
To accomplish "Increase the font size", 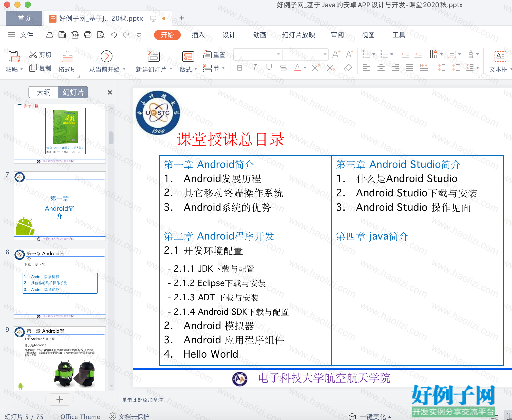I will pos(336,54).
